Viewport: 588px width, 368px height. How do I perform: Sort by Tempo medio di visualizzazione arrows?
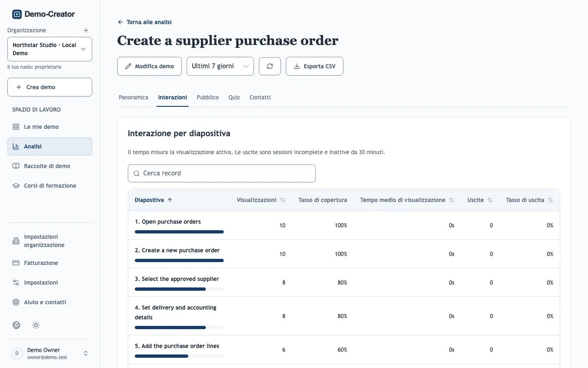[x=452, y=200]
